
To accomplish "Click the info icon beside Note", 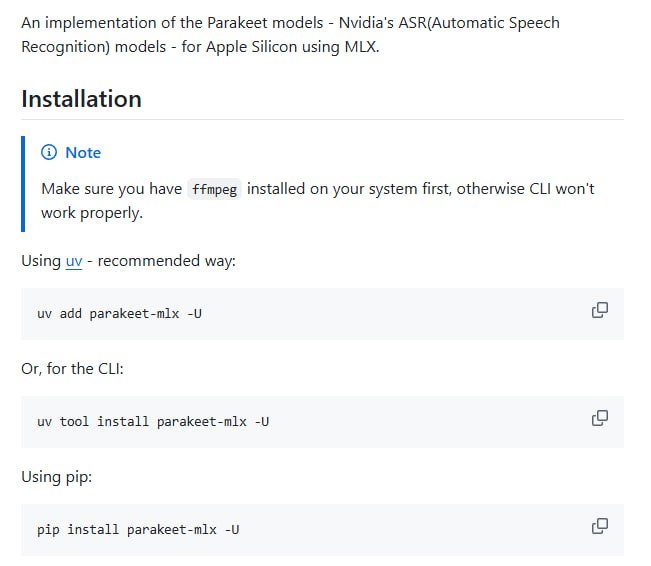I will (49, 153).
